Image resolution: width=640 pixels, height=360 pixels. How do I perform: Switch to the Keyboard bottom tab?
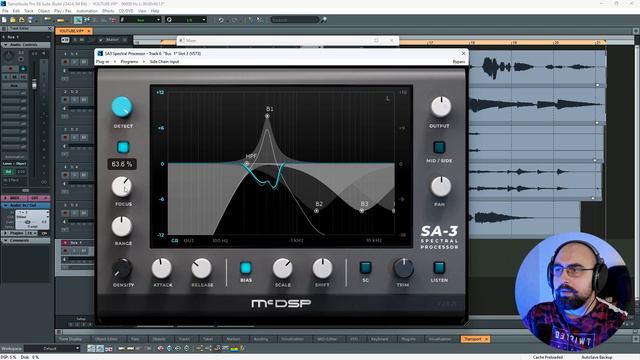pyautogui.click(x=380, y=339)
